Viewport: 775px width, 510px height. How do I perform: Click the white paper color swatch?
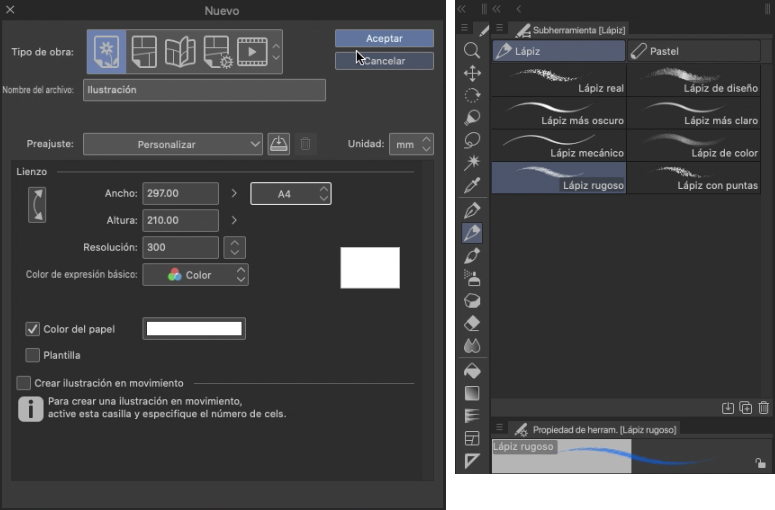pyautogui.click(x=194, y=329)
